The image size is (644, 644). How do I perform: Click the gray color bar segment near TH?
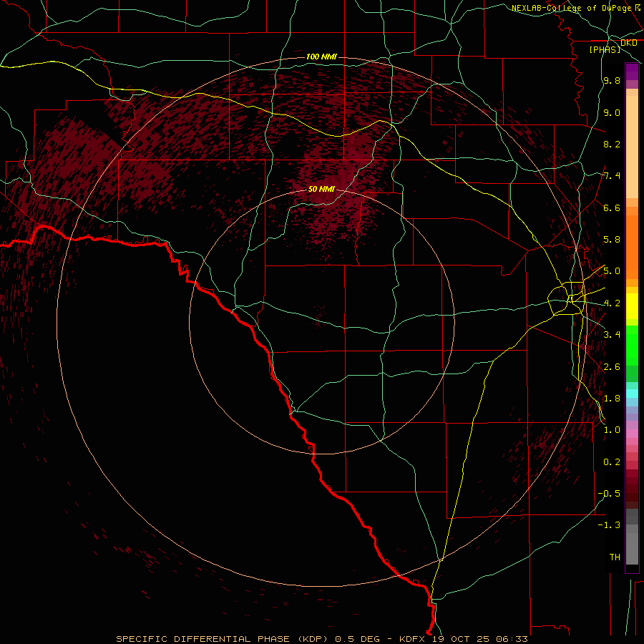(632, 549)
